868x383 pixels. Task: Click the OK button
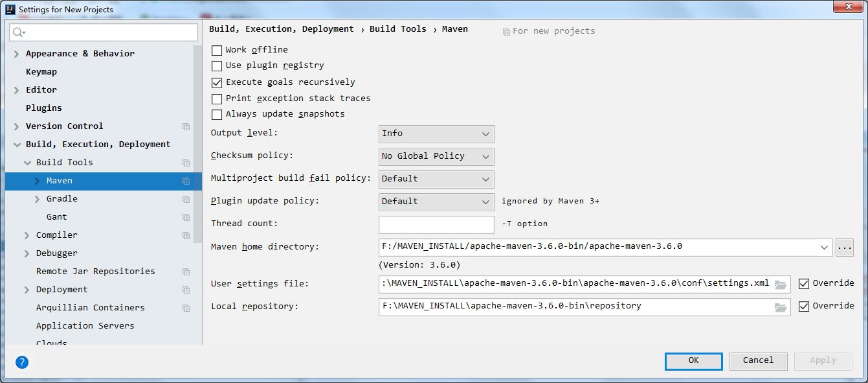tap(693, 361)
